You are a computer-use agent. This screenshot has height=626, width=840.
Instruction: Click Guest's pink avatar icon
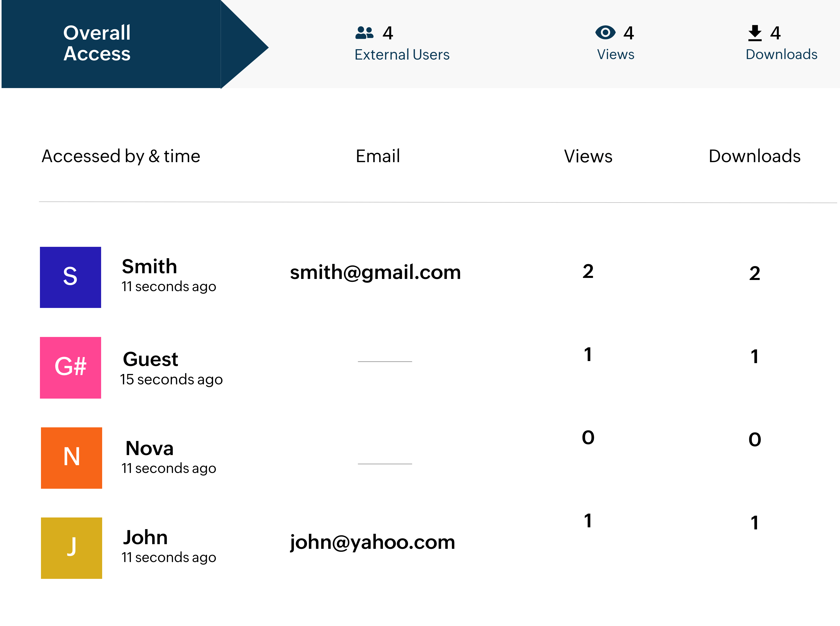point(71,367)
